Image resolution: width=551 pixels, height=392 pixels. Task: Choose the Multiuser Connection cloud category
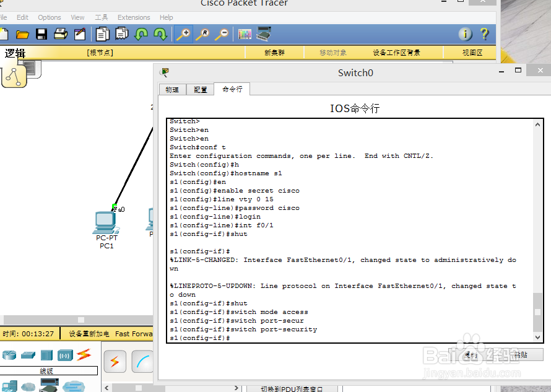74,386
